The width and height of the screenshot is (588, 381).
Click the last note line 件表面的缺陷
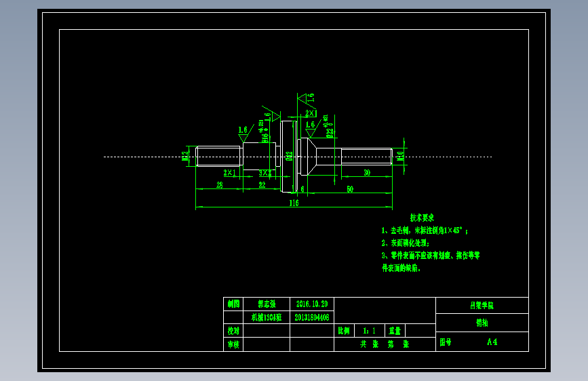[x=401, y=268]
